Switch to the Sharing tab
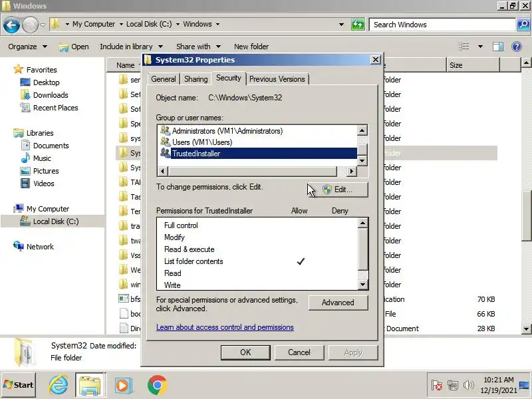The image size is (532, 399). tap(196, 79)
